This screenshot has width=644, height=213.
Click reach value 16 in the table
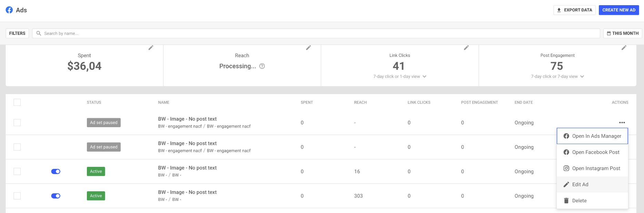click(x=357, y=172)
